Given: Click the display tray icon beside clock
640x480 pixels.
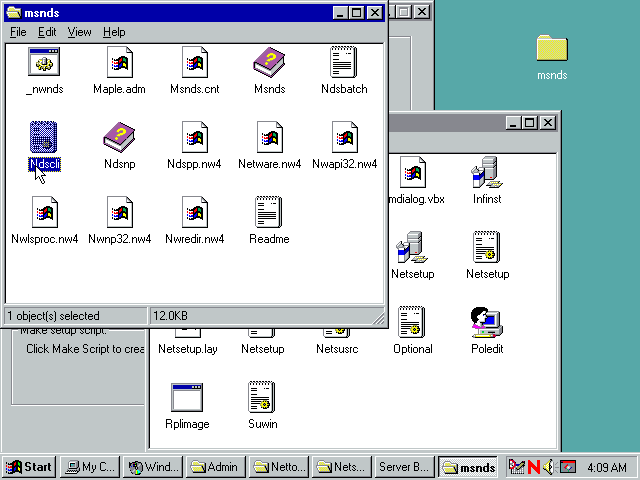Looking at the screenshot, I should 568,467.
